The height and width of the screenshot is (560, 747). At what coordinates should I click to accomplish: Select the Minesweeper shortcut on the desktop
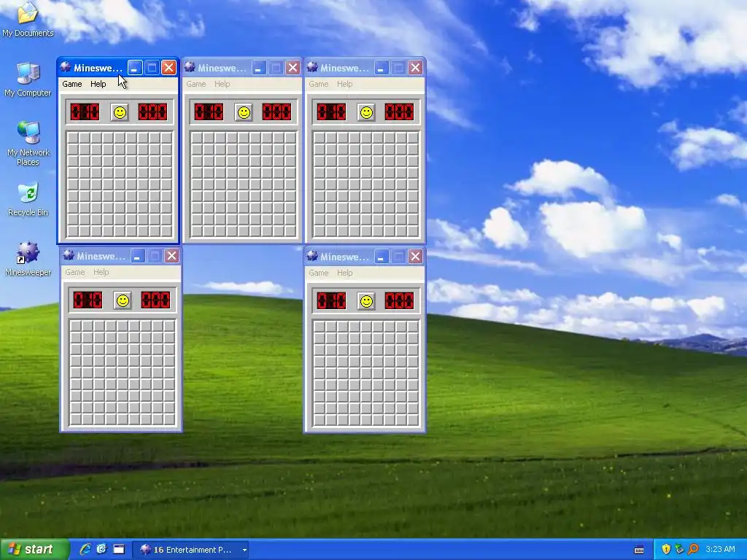tap(28, 259)
